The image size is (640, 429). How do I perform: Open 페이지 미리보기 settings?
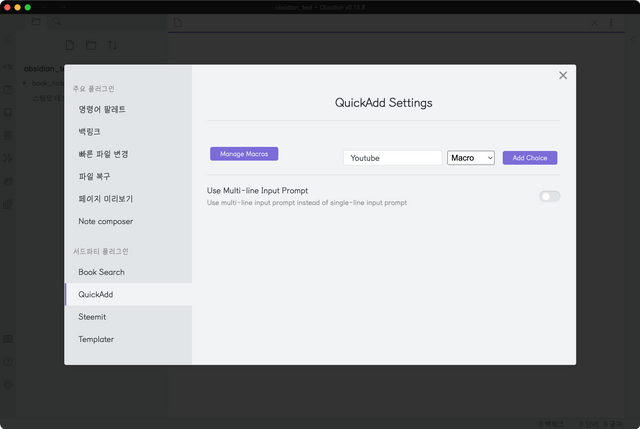pos(128,199)
